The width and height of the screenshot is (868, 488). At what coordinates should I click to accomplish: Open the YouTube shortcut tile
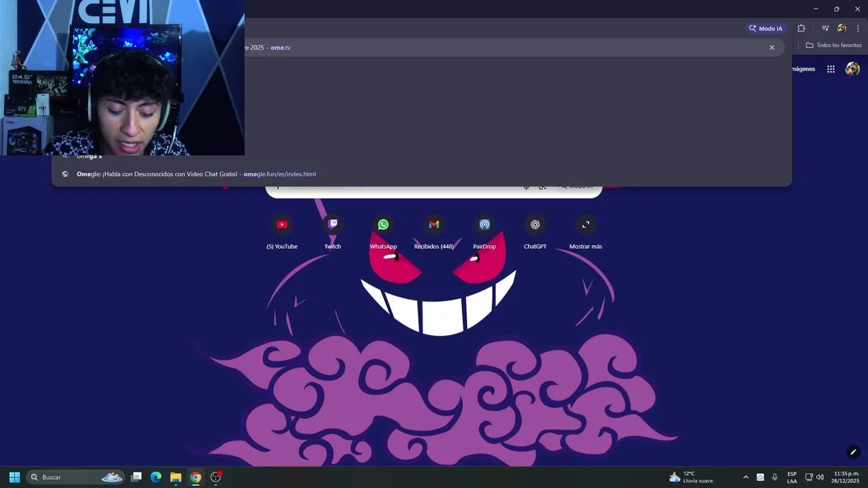[282, 232]
